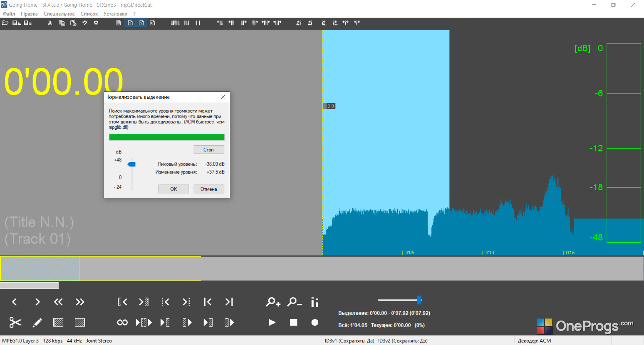
Task: Click the hatched selection in overview bar
Action: (x=40, y=269)
